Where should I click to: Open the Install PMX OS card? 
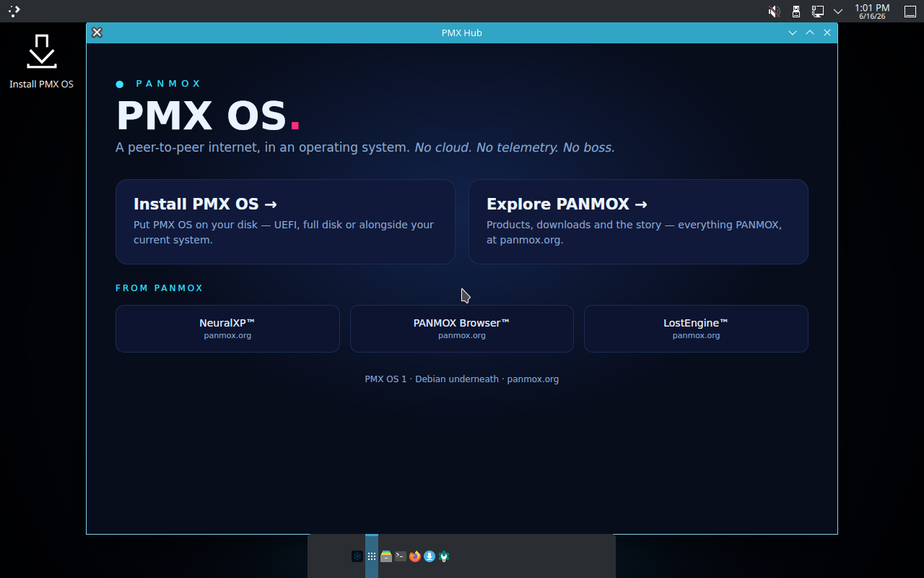tap(285, 222)
